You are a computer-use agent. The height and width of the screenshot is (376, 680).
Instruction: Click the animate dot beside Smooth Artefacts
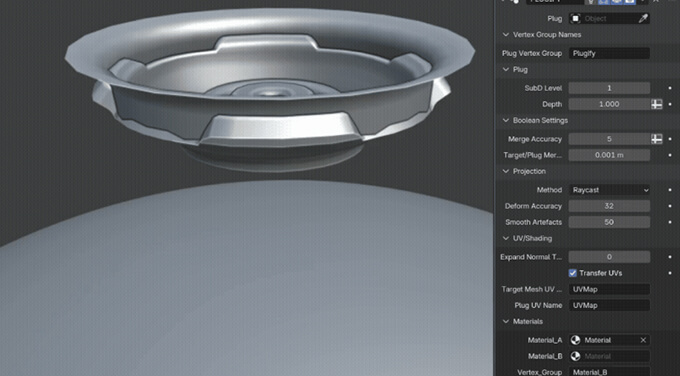670,222
